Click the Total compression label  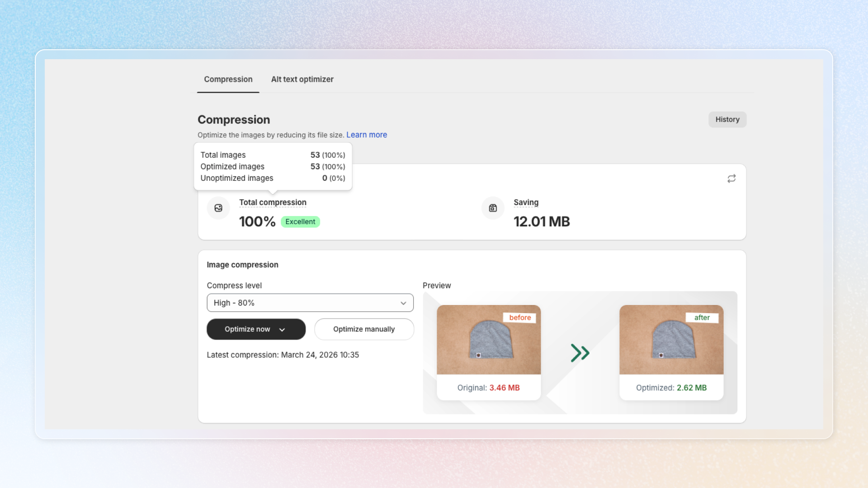click(x=273, y=202)
